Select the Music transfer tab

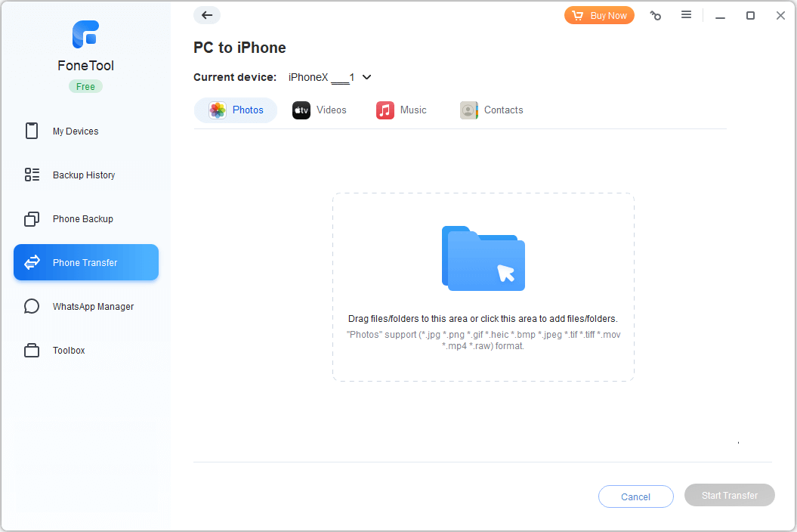click(x=402, y=110)
